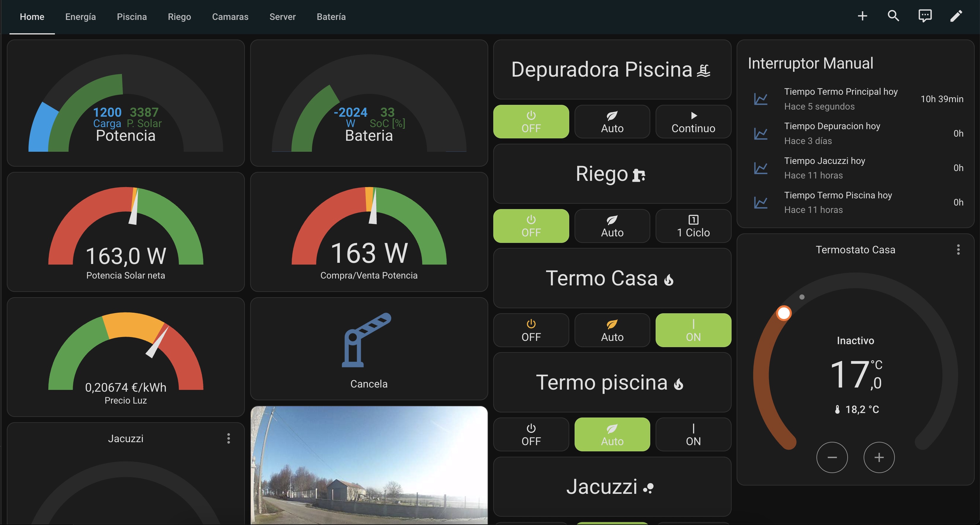Switch to the Energía tab

click(x=80, y=17)
